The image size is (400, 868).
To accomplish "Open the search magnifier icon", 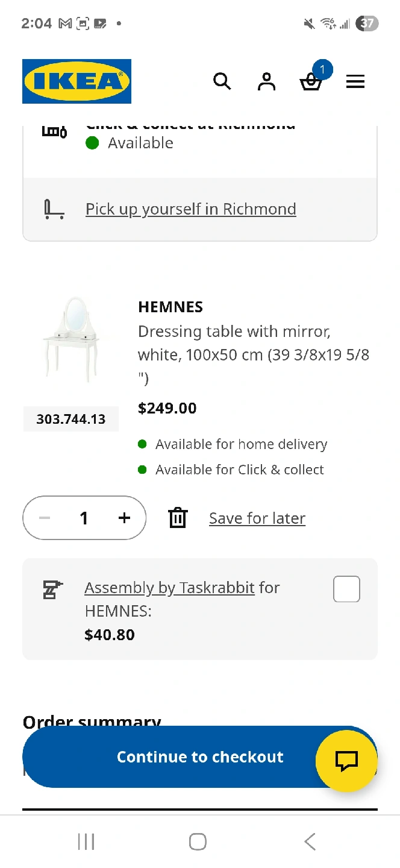I will pyautogui.click(x=222, y=81).
